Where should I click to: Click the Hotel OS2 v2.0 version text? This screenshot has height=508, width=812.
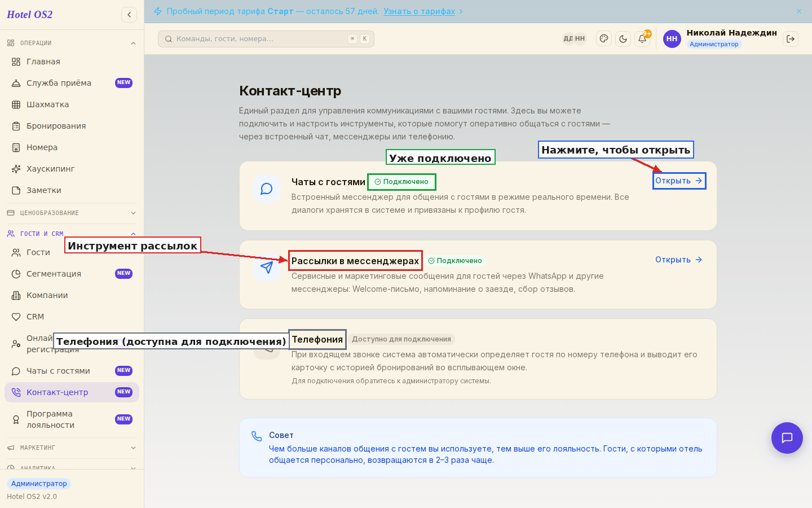pos(32,497)
